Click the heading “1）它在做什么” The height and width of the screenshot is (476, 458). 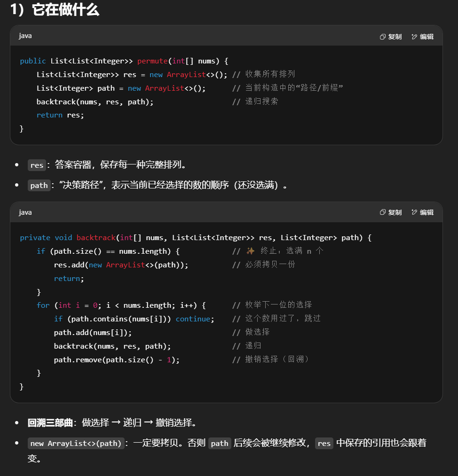[x=55, y=9]
